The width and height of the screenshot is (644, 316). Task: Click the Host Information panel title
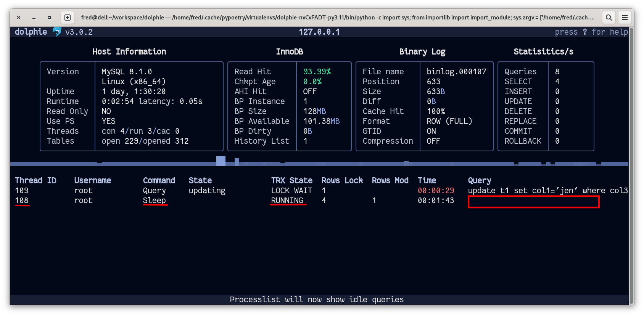coord(129,51)
